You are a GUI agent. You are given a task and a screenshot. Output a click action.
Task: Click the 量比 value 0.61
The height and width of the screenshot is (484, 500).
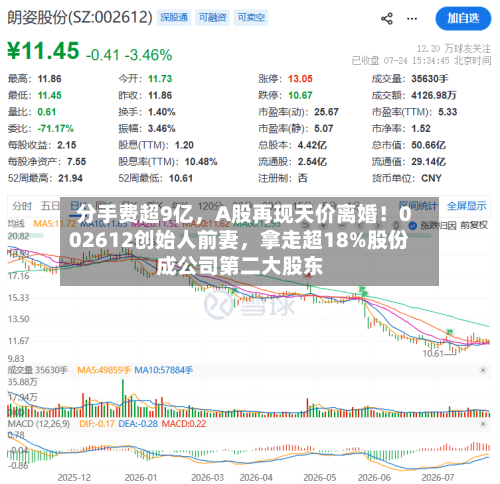click(47, 112)
